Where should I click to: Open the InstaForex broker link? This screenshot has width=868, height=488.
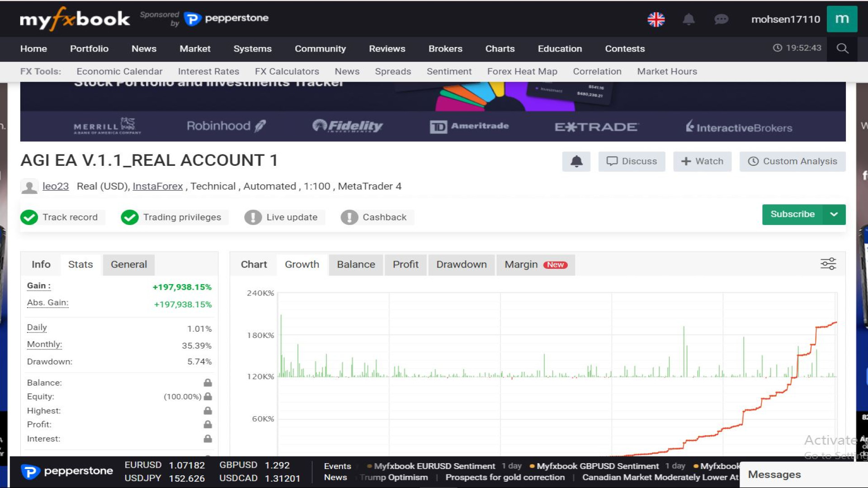[x=157, y=186]
